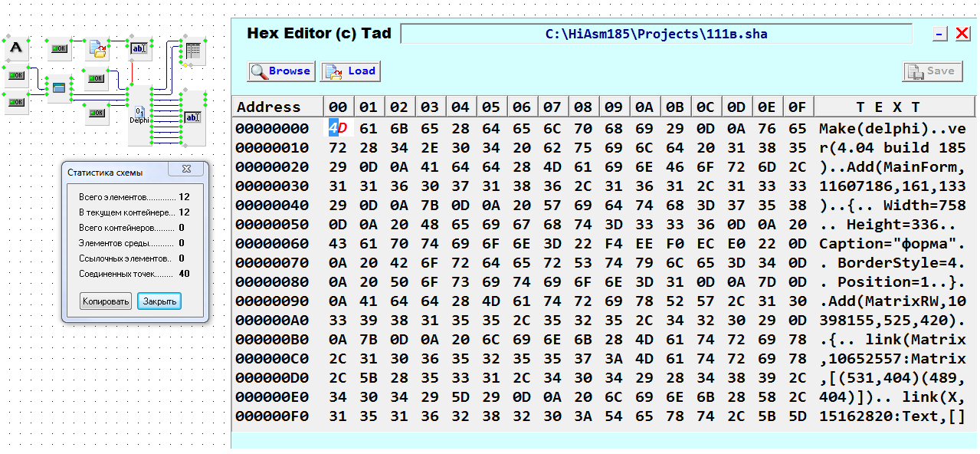The image size is (980, 454).
Task: Click the open-file dialog element in scheme
Action: [x=97, y=49]
